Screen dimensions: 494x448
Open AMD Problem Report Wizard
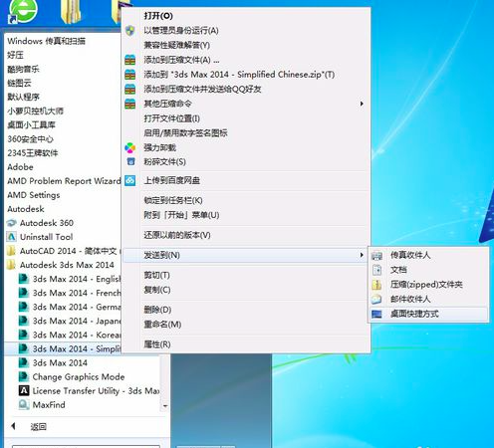(x=64, y=181)
